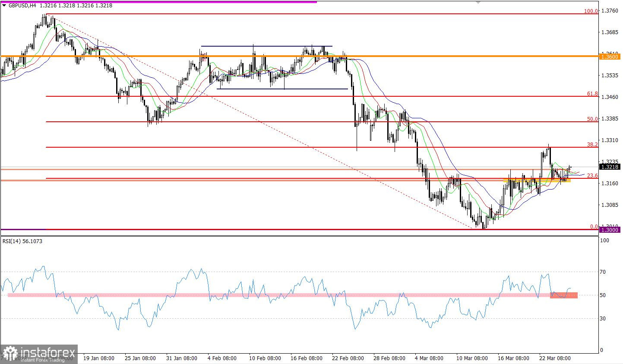
Task: Select the GBPUSD,H4 symbol title text
Action: [22, 6]
